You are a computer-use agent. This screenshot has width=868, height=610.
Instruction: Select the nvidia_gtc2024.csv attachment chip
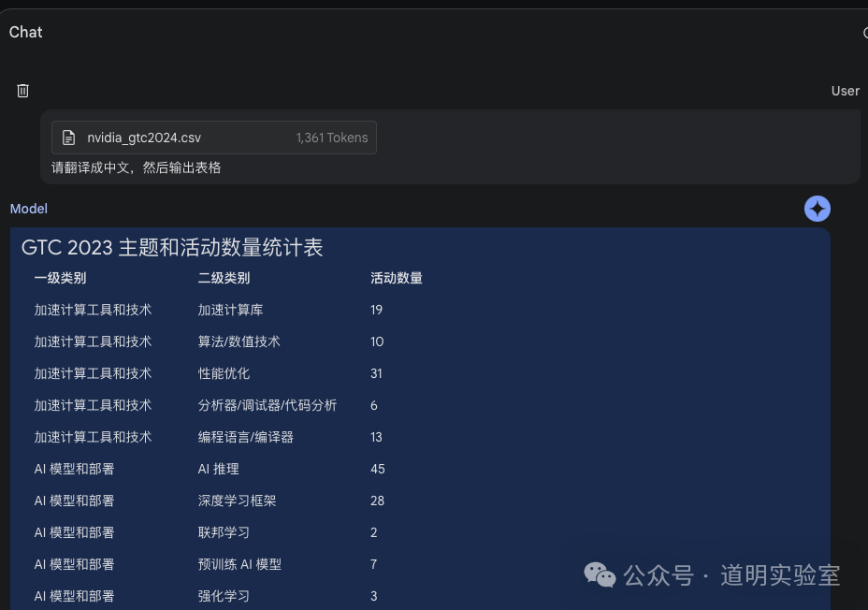[213, 137]
